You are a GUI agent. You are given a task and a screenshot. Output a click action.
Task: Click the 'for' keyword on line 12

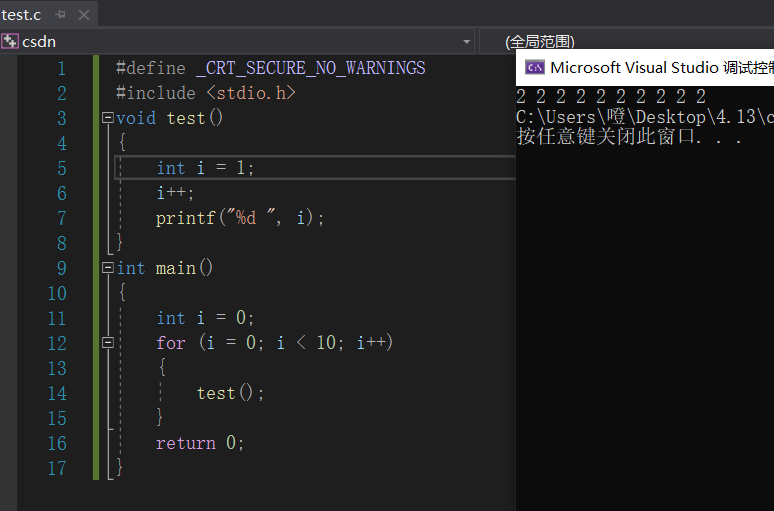[171, 343]
